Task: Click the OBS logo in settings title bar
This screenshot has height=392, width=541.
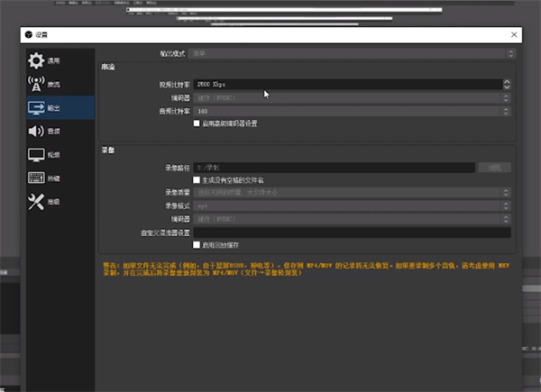Action: point(28,34)
